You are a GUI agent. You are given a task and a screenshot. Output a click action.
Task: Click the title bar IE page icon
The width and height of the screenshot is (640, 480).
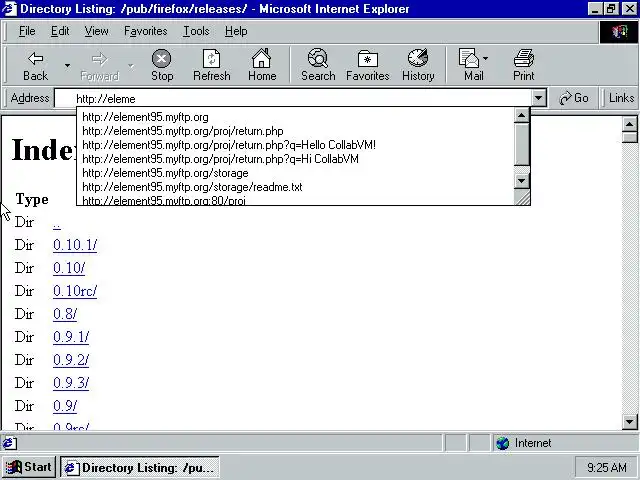coord(9,9)
